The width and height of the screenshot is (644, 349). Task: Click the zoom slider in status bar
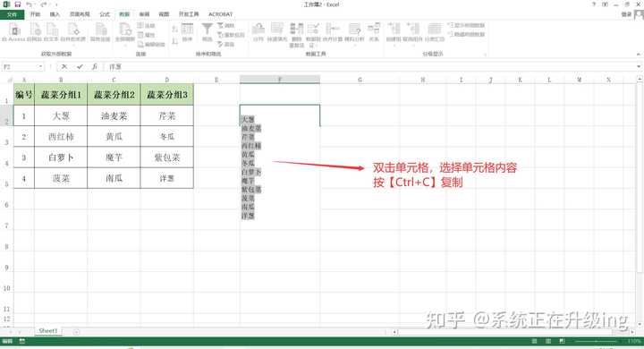(x=596, y=341)
